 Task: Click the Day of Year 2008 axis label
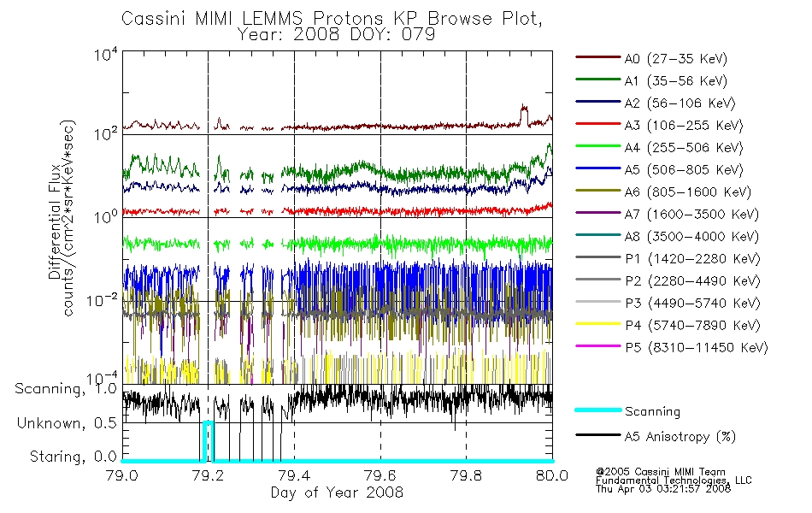tap(337, 492)
